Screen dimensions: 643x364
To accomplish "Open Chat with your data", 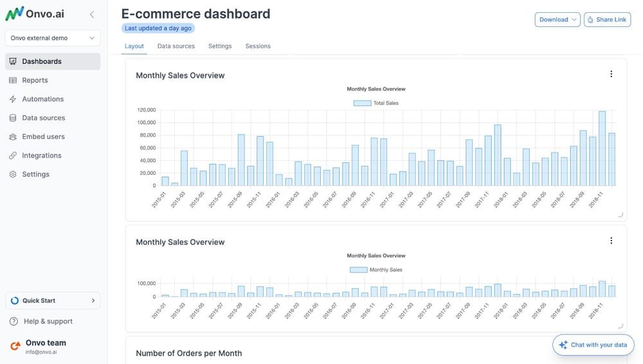I will pos(593,345).
